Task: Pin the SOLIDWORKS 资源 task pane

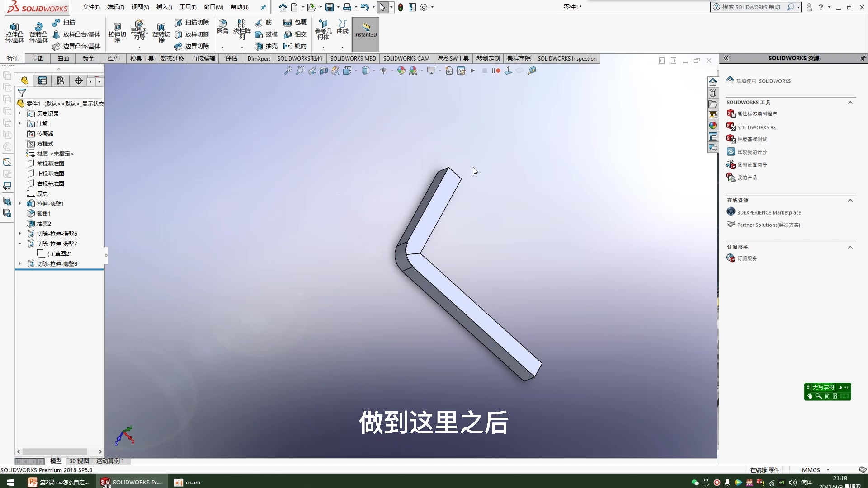Action: pos(862,58)
